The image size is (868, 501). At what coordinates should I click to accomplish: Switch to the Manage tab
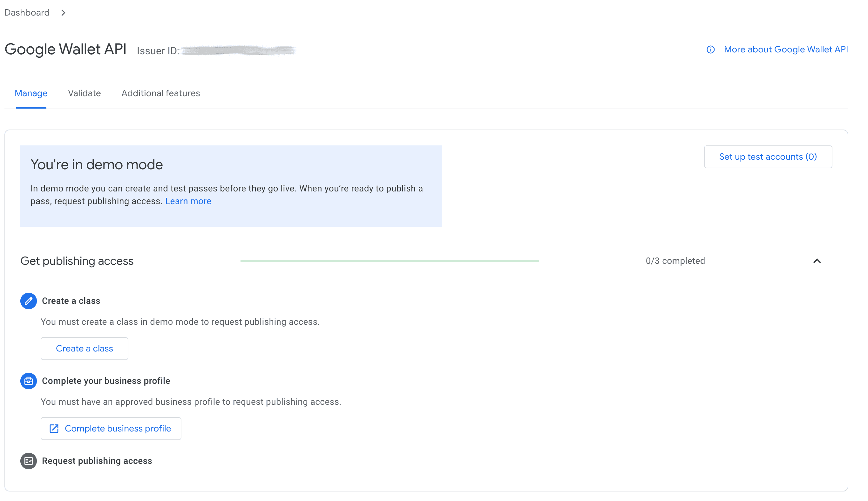coord(31,93)
